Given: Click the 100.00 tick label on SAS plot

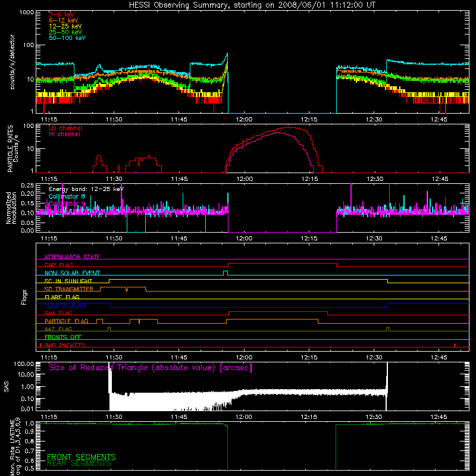Looking at the screenshot, I should pyautogui.click(x=24, y=364).
